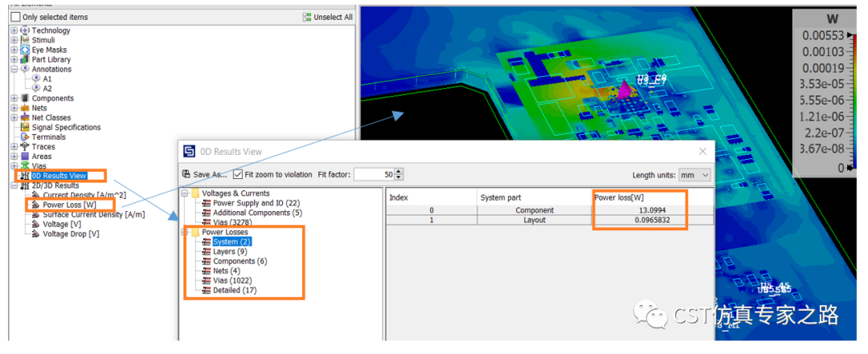Collapse the 2D/3D Results node
Image resolution: width=868 pixels, height=354 pixels.
[x=14, y=185]
